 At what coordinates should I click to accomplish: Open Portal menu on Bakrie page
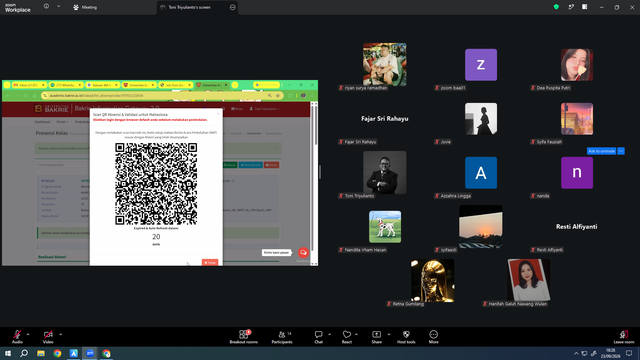(62, 122)
